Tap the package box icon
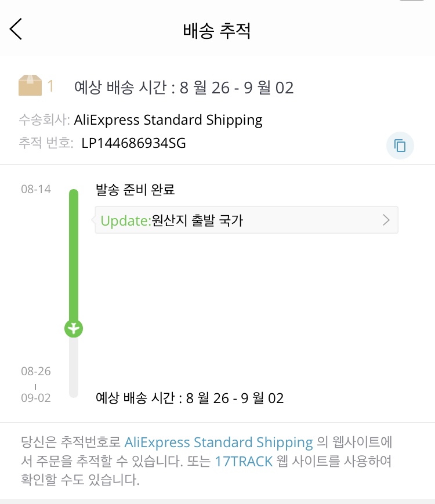The image size is (435, 504). click(x=30, y=86)
